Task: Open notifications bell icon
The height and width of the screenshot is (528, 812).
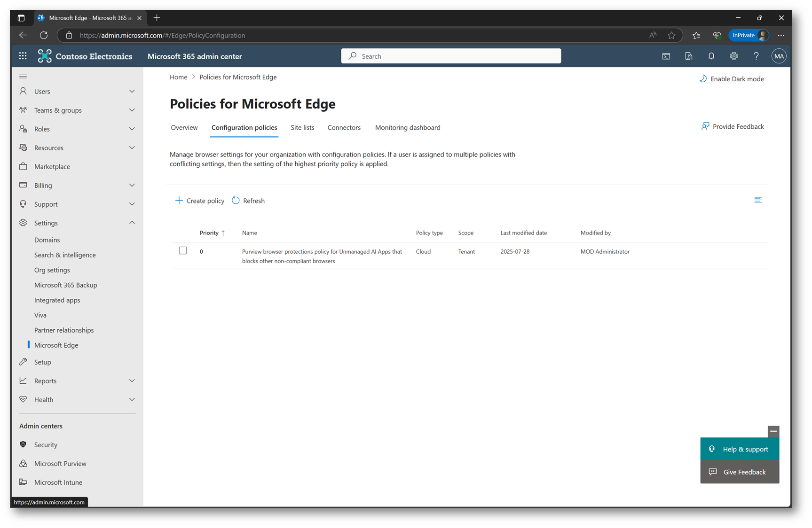Action: pos(711,56)
